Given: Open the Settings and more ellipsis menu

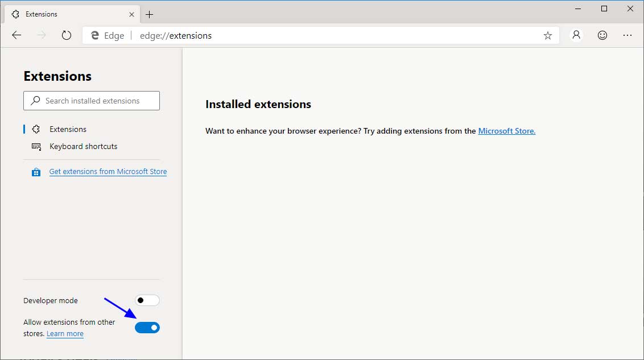Looking at the screenshot, I should (x=628, y=35).
